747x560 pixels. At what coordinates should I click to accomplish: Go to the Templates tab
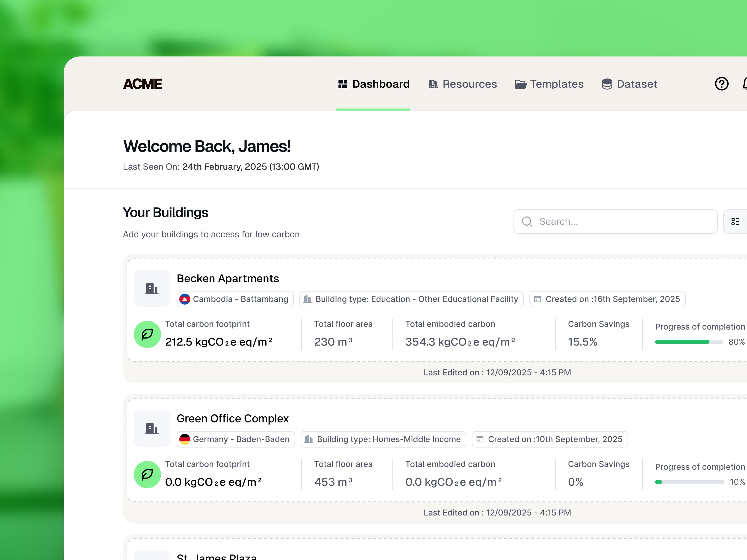[549, 84]
